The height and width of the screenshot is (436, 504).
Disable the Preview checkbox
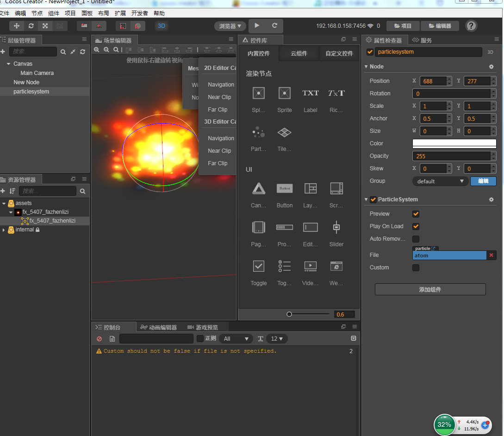(x=416, y=214)
